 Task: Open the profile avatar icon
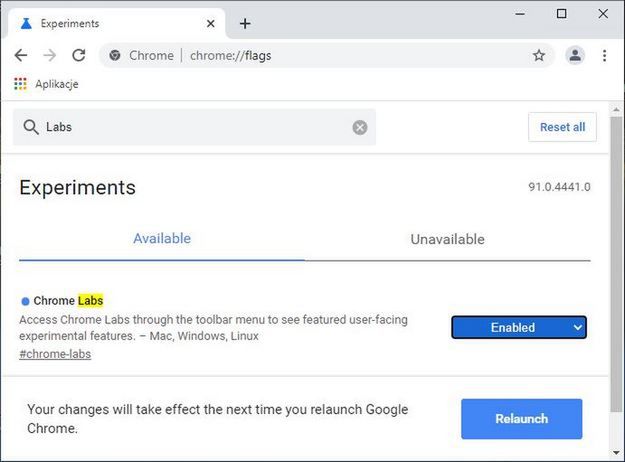click(x=575, y=55)
